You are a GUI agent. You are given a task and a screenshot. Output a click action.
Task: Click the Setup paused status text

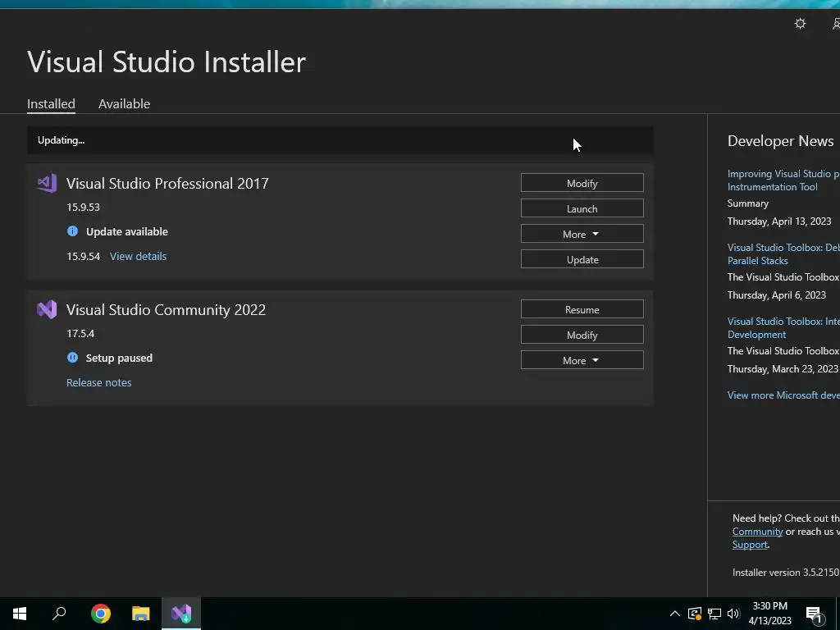[x=119, y=358]
